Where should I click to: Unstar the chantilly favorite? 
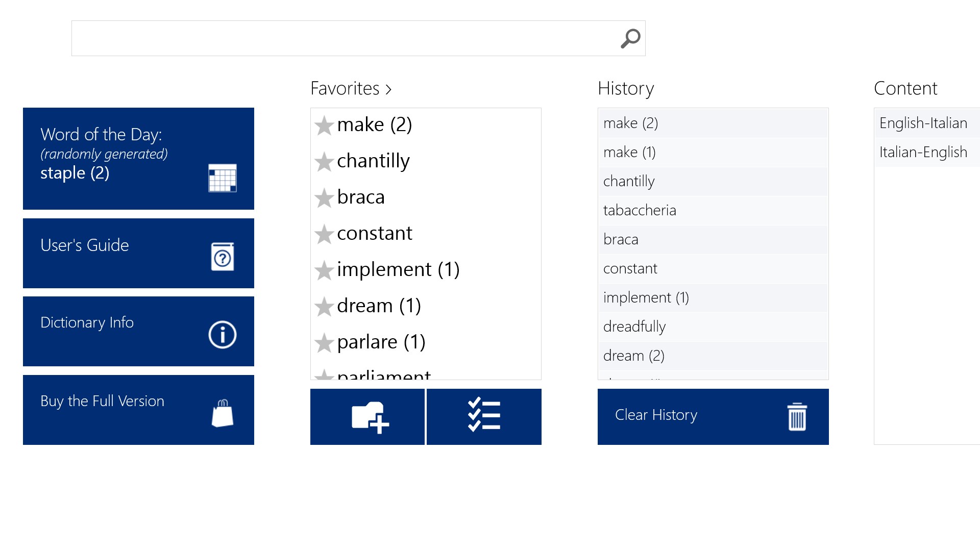(324, 162)
